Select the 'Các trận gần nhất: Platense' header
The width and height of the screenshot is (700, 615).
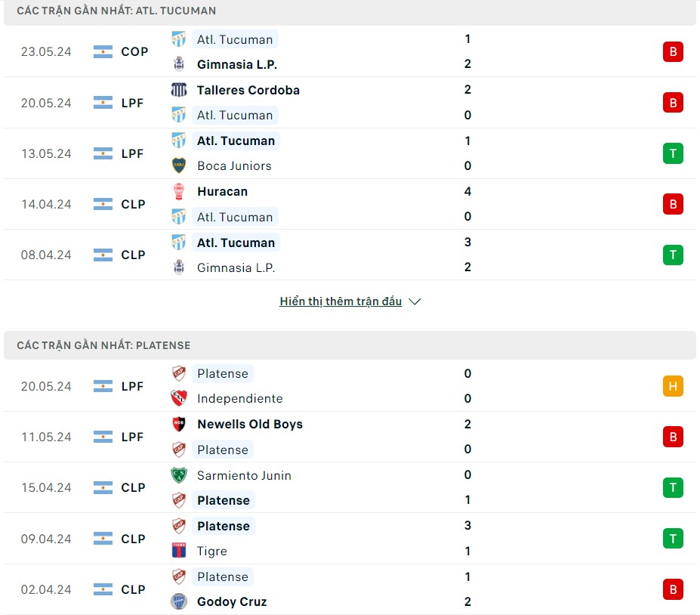[103, 345]
